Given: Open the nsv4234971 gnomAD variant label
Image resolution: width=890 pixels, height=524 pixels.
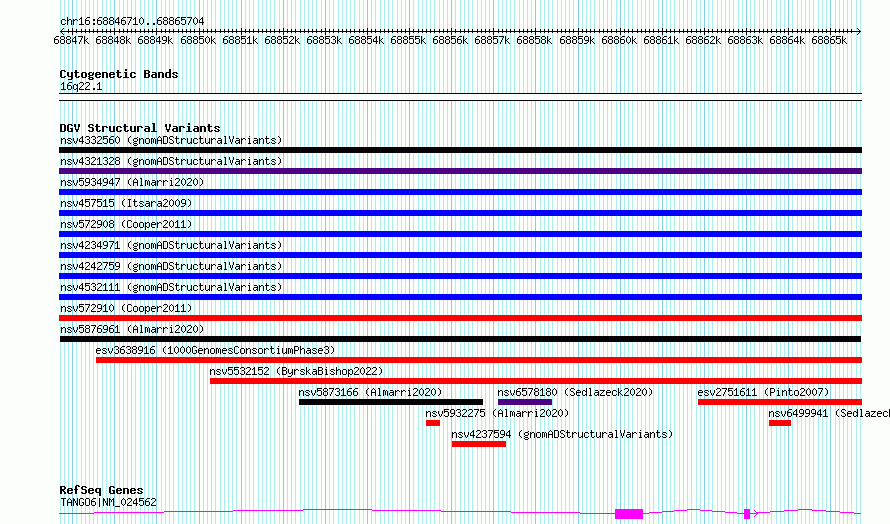Looking at the screenshot, I should [171, 245].
